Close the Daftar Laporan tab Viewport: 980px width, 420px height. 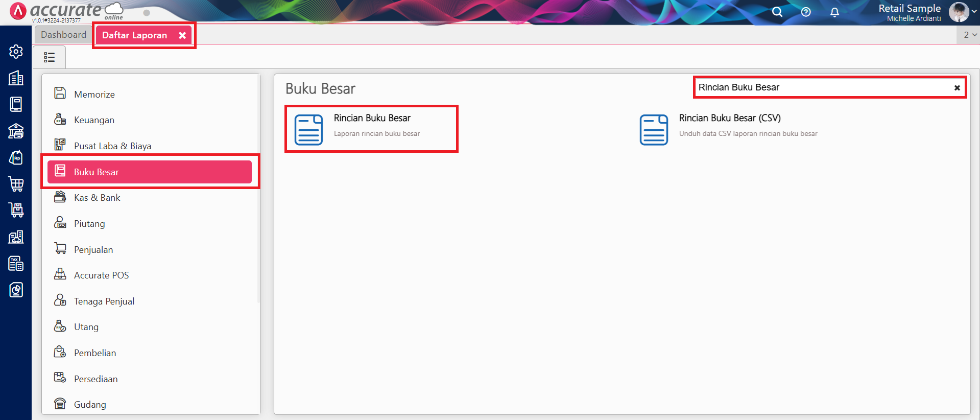coord(182,35)
